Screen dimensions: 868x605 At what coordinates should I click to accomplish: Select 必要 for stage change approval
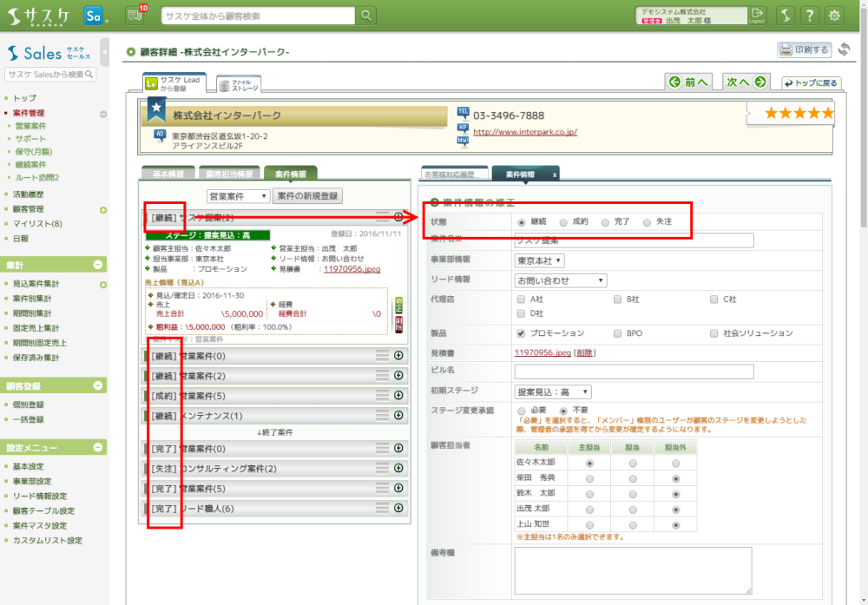point(521,410)
